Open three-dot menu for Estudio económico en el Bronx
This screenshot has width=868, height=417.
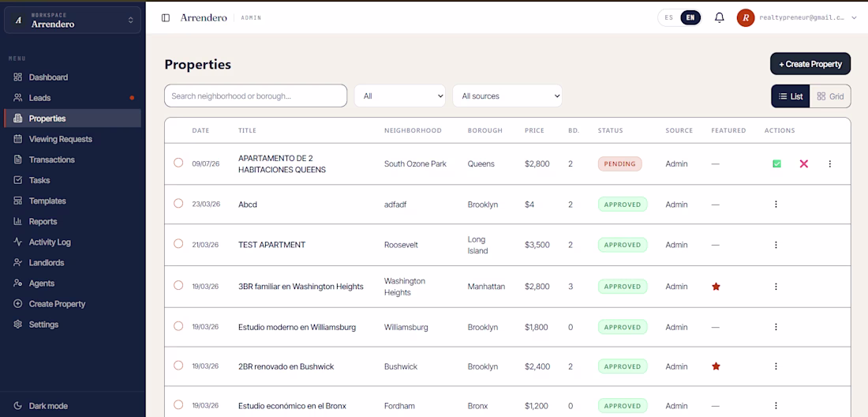(776, 406)
